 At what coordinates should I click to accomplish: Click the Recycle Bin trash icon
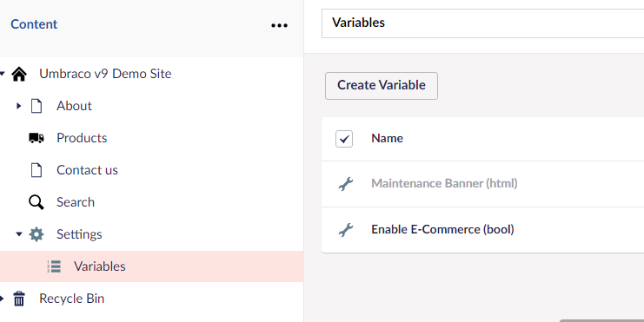point(19,299)
